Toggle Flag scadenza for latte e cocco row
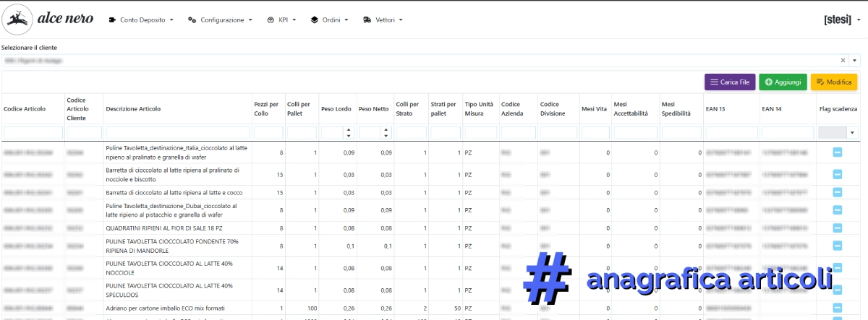Image resolution: width=868 pixels, height=320 pixels. (x=837, y=192)
